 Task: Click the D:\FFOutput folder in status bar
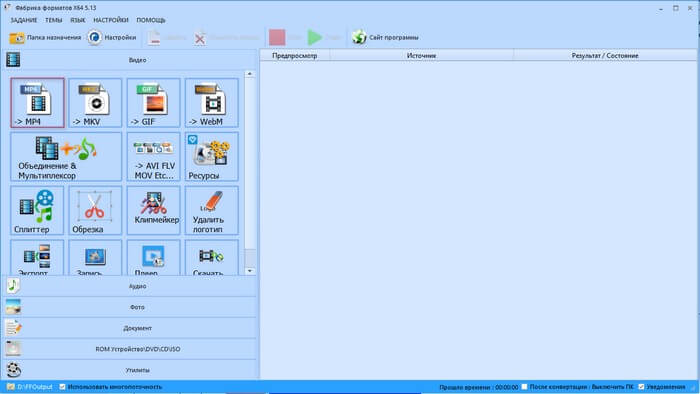29,387
